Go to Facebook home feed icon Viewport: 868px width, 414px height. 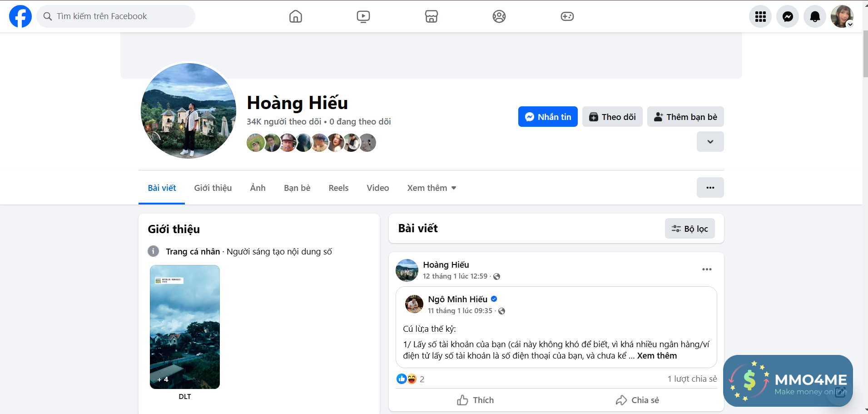pos(295,16)
